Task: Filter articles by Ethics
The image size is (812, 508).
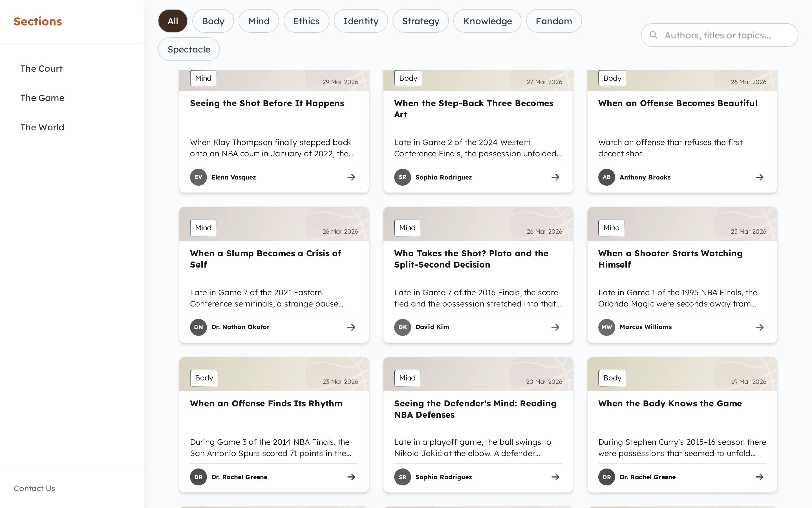Action: coord(306,21)
